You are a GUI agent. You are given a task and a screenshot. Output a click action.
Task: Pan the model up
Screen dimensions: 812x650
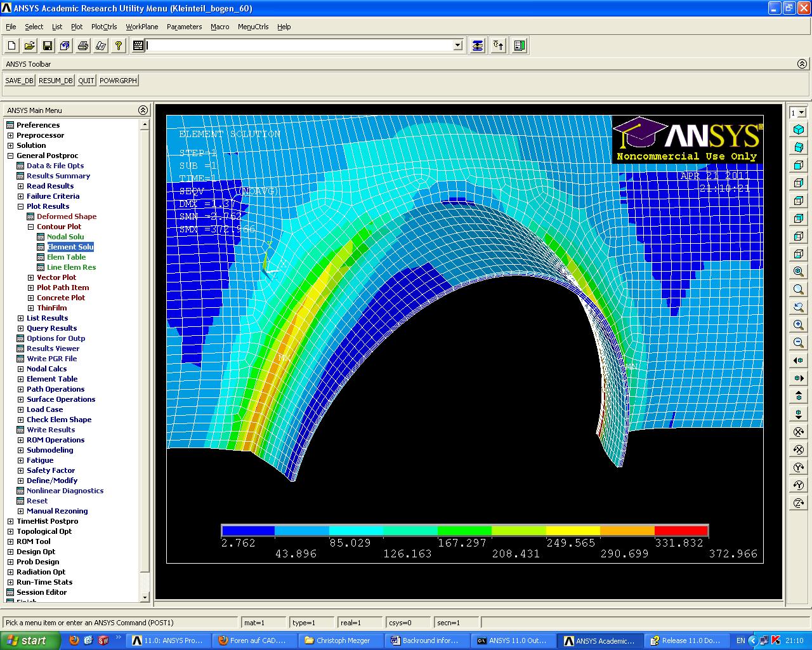799,396
